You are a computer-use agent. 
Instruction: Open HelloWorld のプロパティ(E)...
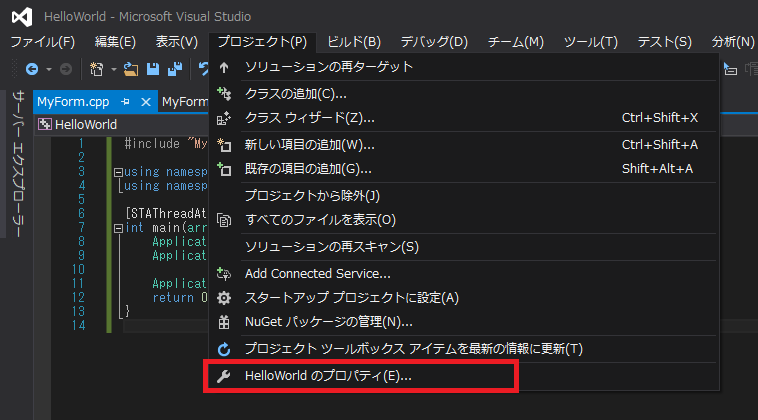[x=464, y=376]
